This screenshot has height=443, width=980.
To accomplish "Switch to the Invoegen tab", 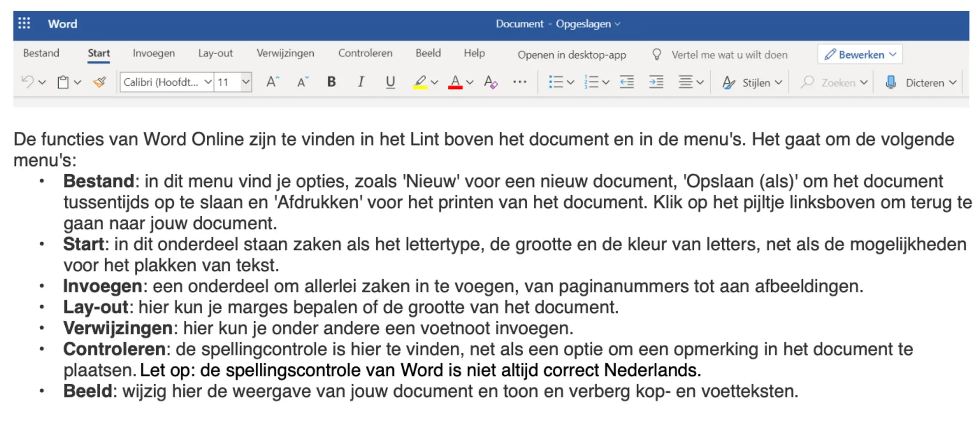I will pyautogui.click(x=154, y=53).
